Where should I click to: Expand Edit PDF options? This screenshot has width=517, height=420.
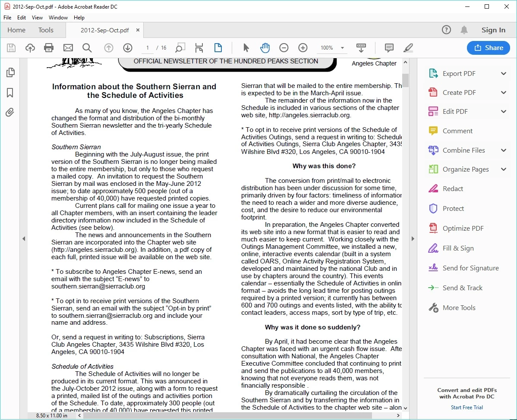(504, 111)
